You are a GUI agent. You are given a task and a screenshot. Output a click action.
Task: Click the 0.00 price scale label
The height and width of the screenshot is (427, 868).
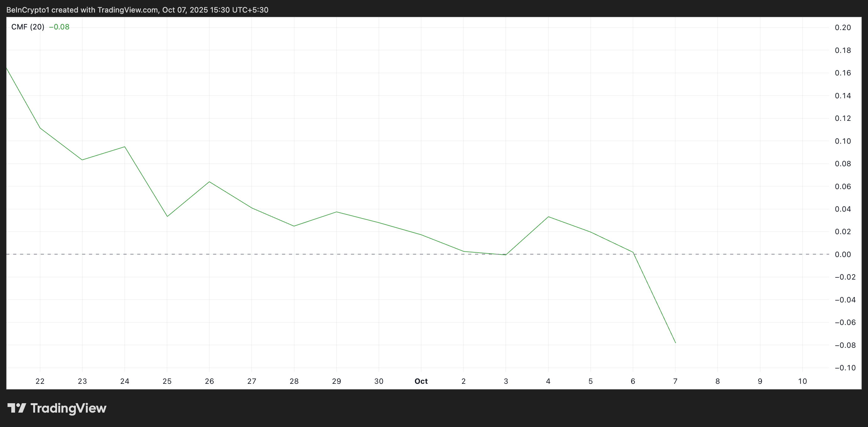[x=842, y=254]
